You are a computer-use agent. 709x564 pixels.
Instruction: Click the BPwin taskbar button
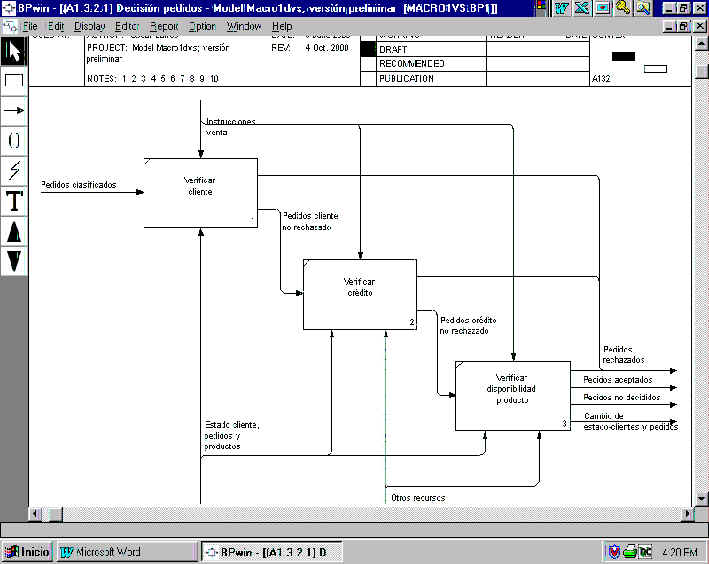[271, 552]
